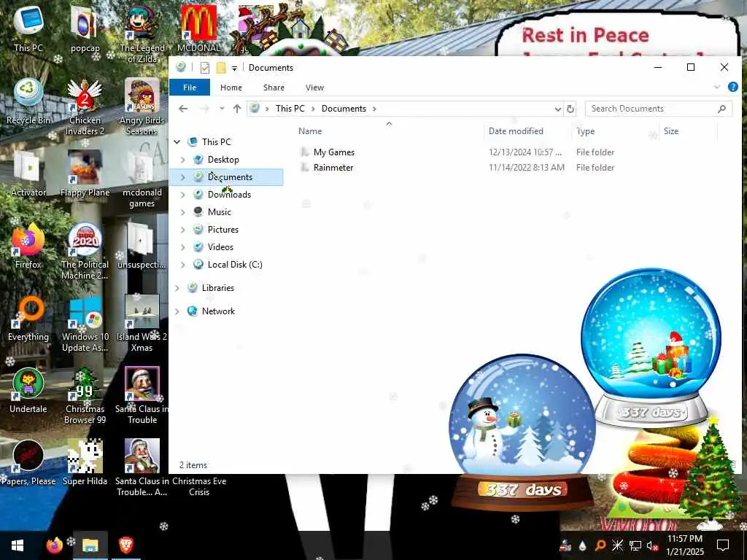
Task: Launch Flappy Plane shortcut
Action: tap(85, 174)
